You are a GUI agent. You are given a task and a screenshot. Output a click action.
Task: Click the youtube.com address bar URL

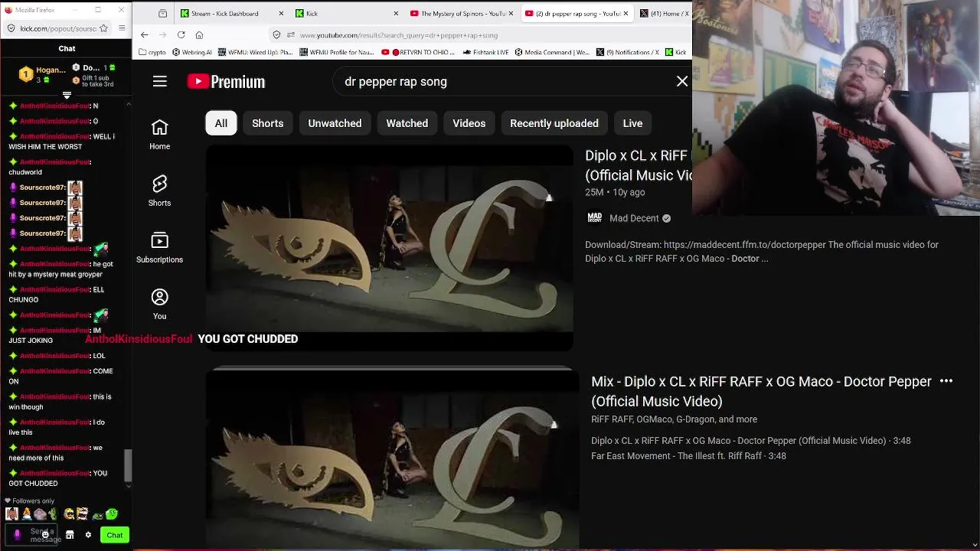click(x=398, y=35)
